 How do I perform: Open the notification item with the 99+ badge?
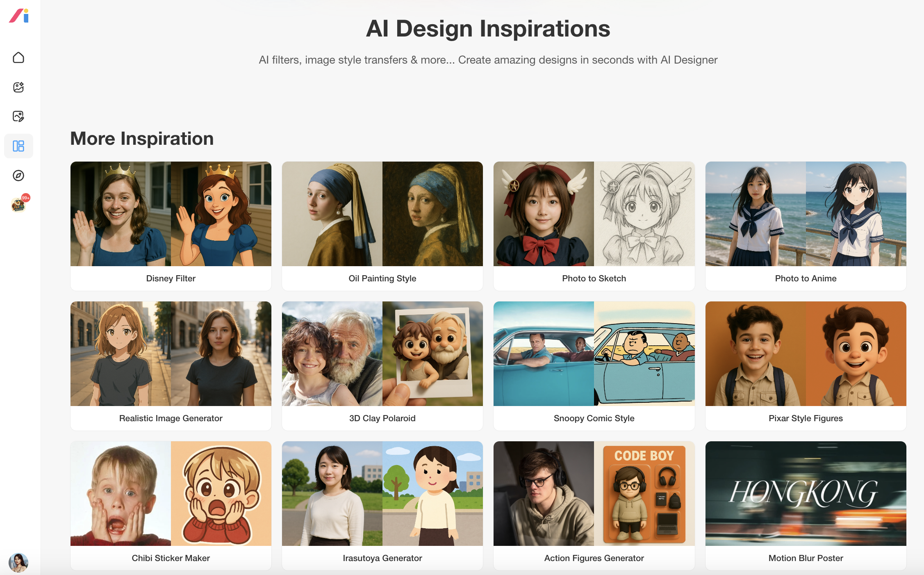(x=18, y=204)
